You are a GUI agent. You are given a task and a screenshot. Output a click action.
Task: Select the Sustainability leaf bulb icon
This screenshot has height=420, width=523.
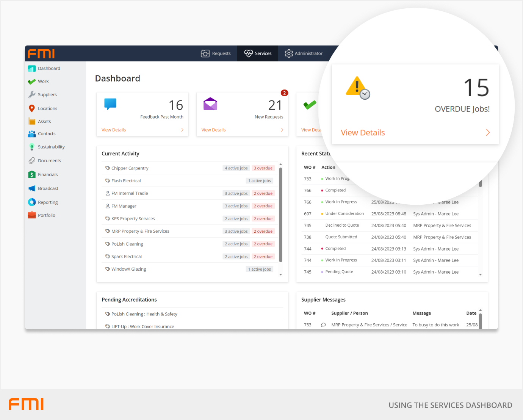click(x=32, y=147)
